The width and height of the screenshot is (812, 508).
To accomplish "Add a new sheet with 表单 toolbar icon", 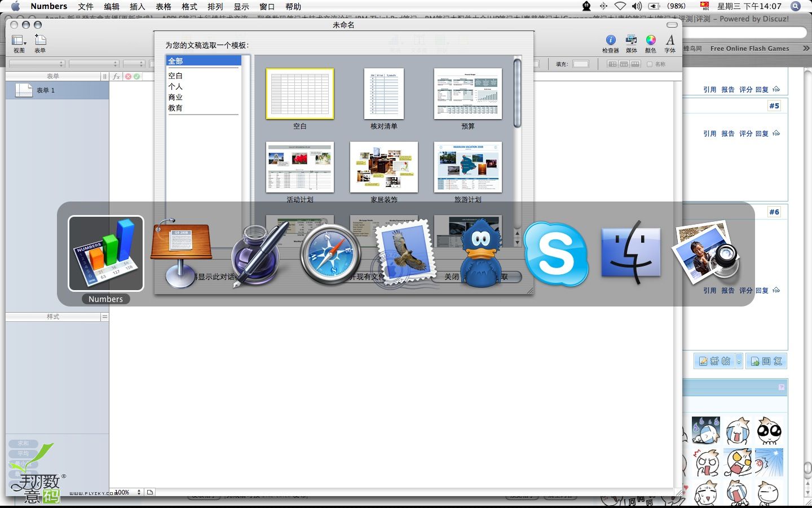I will 40,43.
